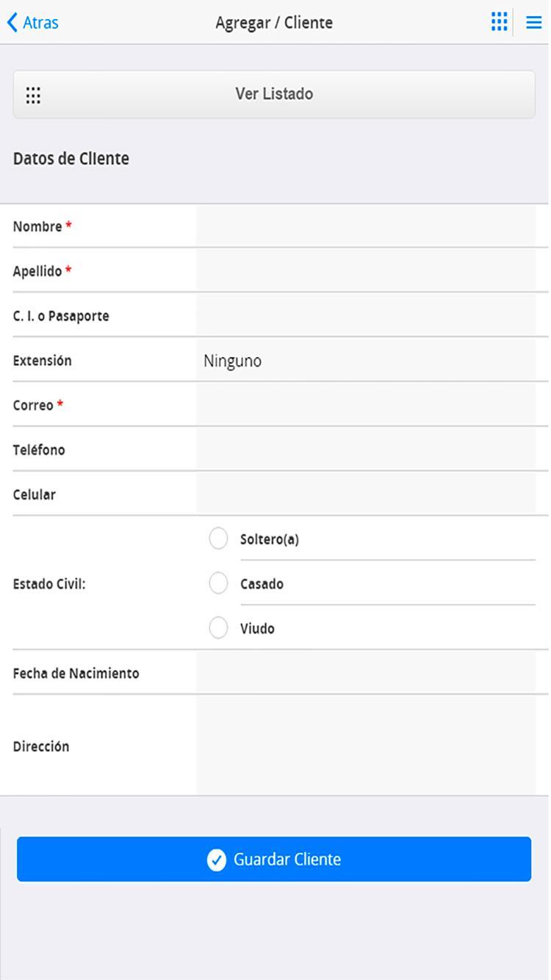Select the Soltero(a) radio button

218,538
